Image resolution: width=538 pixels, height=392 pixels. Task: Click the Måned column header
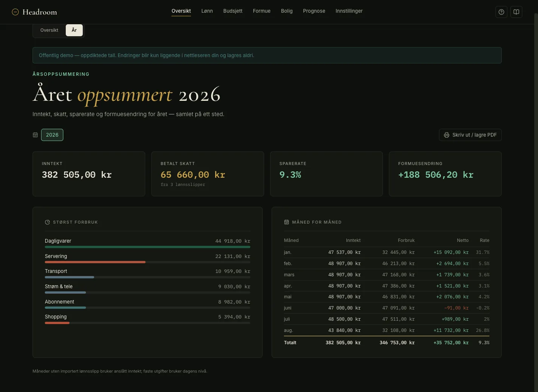pos(291,240)
